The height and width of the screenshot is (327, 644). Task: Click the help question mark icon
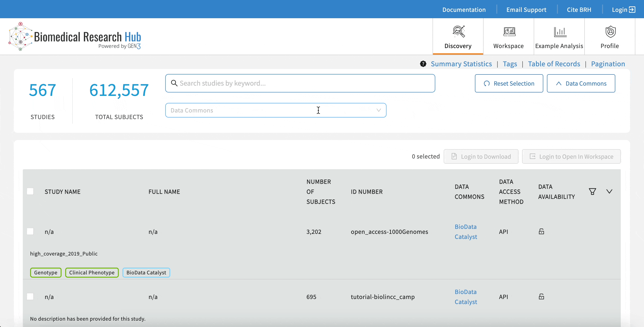(422, 63)
